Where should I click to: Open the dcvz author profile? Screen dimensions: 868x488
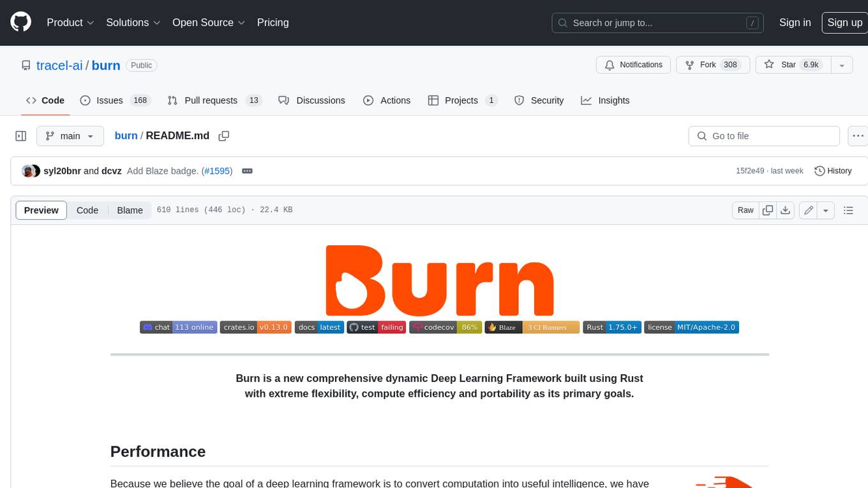[112, 171]
